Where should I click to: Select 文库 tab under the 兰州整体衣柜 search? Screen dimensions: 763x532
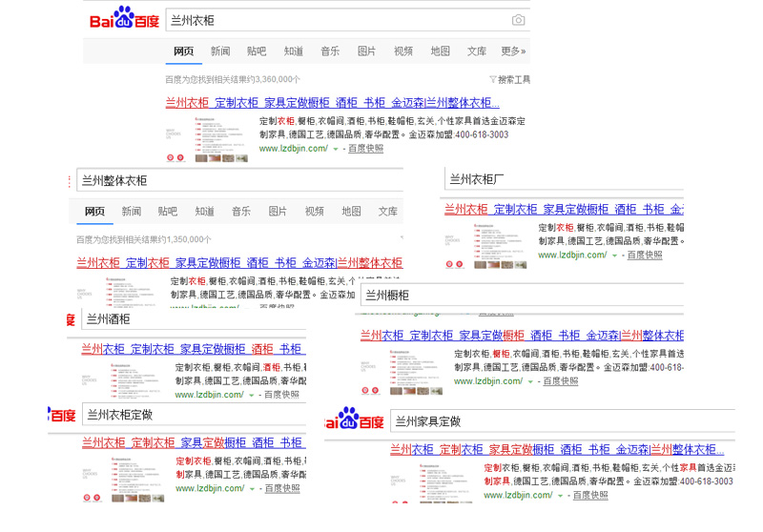tap(388, 211)
